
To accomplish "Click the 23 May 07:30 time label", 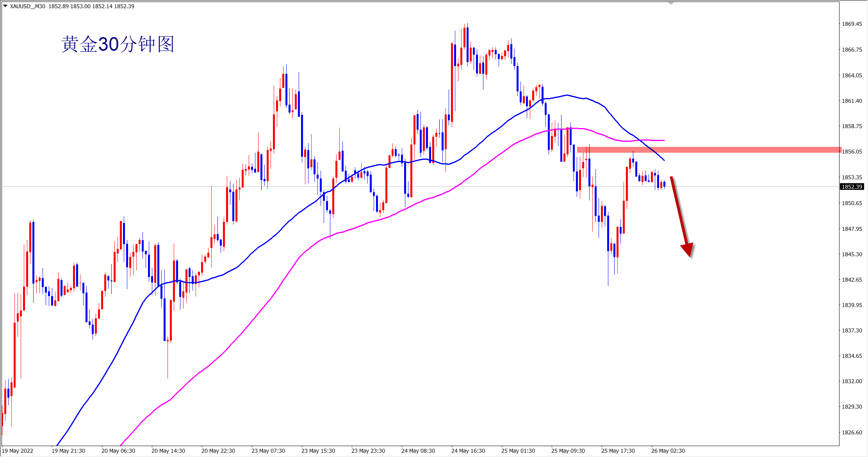I will click(268, 451).
